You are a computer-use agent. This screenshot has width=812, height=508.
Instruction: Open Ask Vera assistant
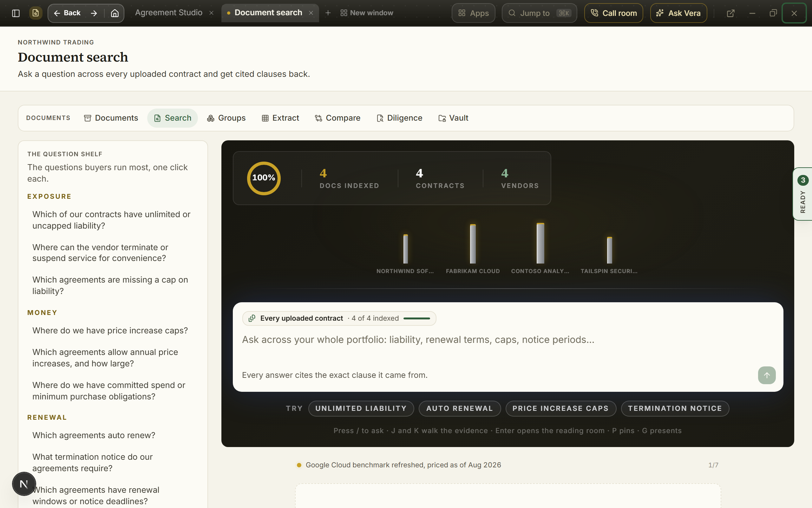pos(678,13)
